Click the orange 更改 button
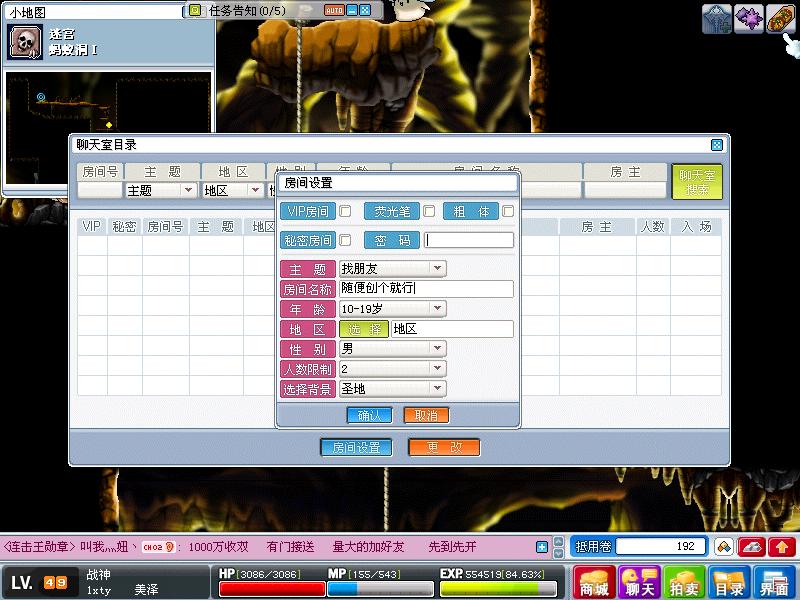Screen dimensions: 800x600 444,447
